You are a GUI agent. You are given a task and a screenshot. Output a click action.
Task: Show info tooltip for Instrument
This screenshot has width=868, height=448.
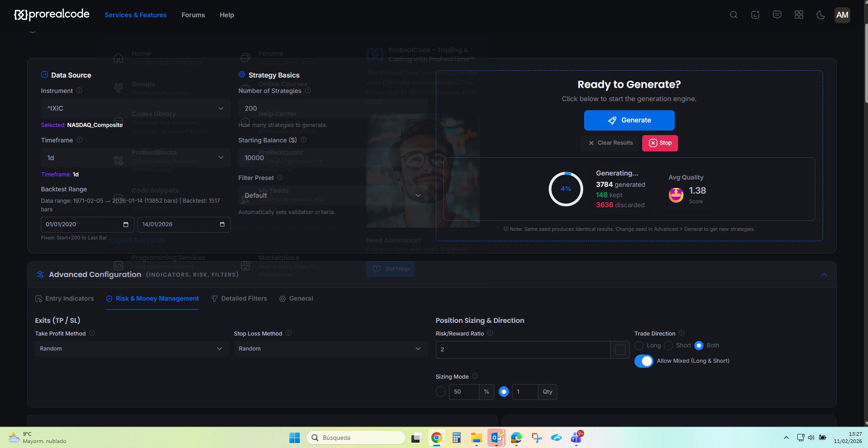[79, 90]
